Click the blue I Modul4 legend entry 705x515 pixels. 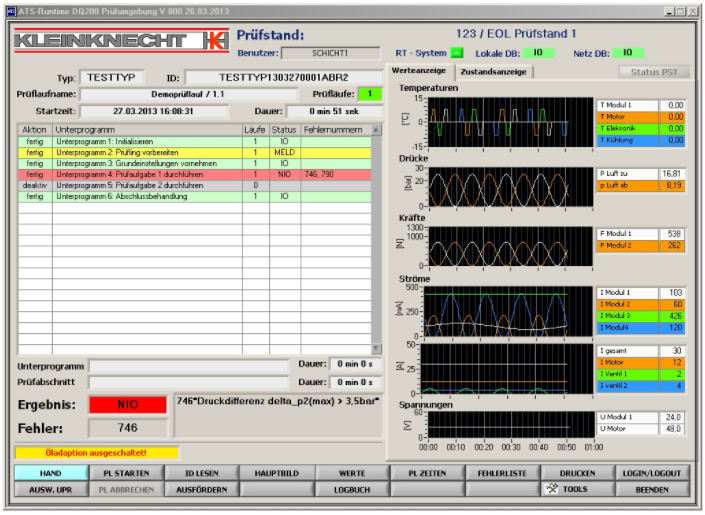pyautogui.click(x=641, y=327)
